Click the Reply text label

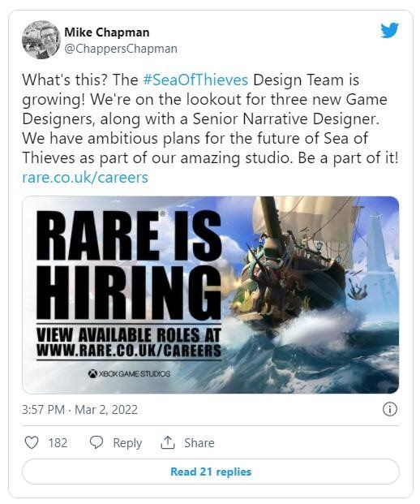127,443
